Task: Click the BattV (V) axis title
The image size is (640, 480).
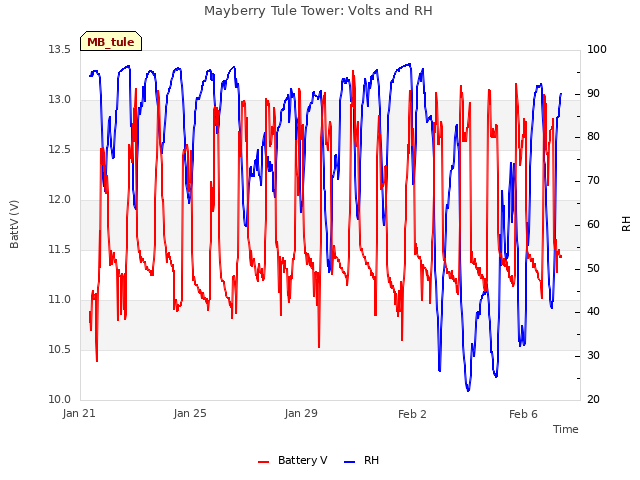Action: [x=14, y=224]
